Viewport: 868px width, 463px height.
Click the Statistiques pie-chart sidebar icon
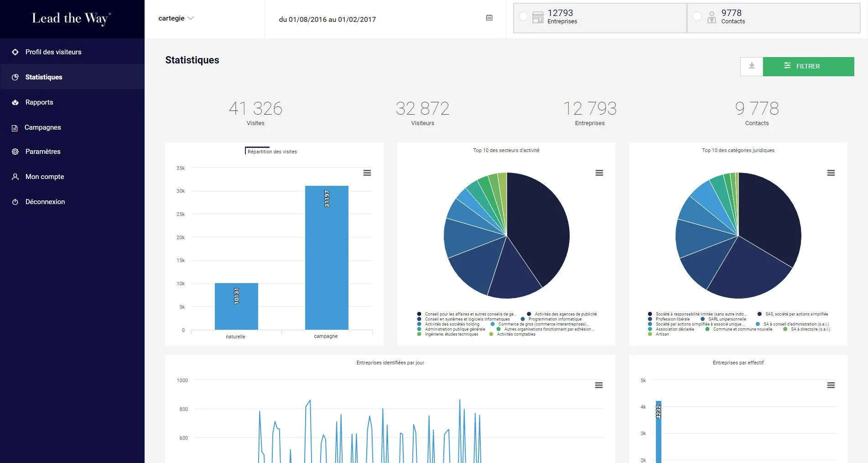pos(15,77)
